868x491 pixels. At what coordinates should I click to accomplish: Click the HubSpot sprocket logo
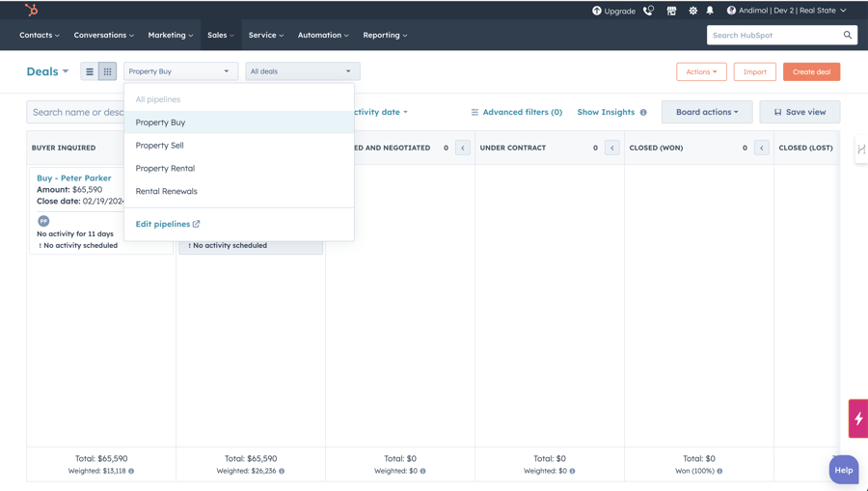[31, 11]
